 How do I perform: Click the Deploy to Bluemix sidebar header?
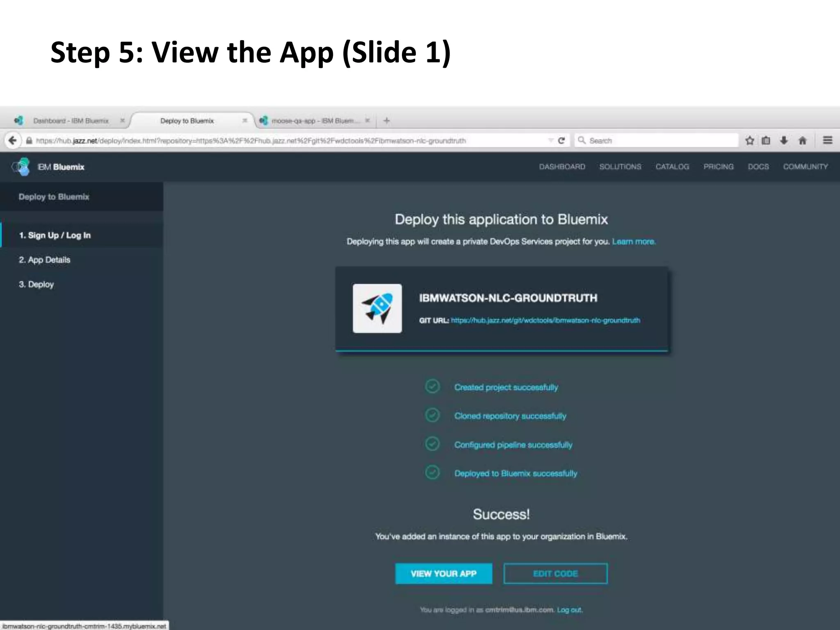click(54, 197)
